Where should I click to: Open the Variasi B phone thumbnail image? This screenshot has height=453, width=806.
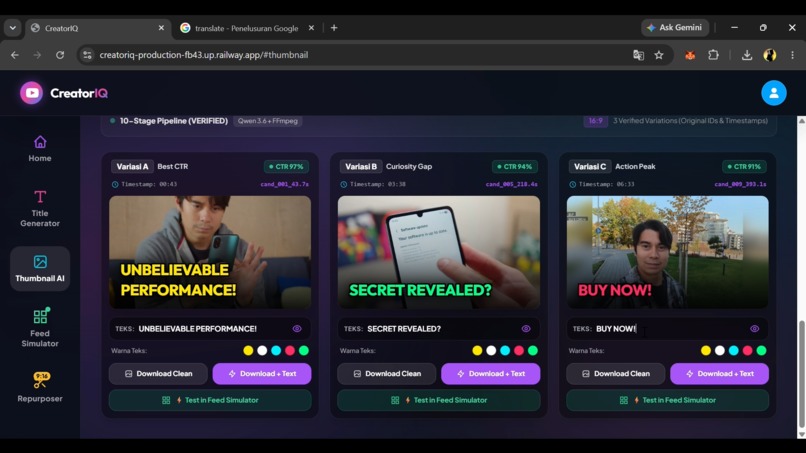[x=439, y=252]
